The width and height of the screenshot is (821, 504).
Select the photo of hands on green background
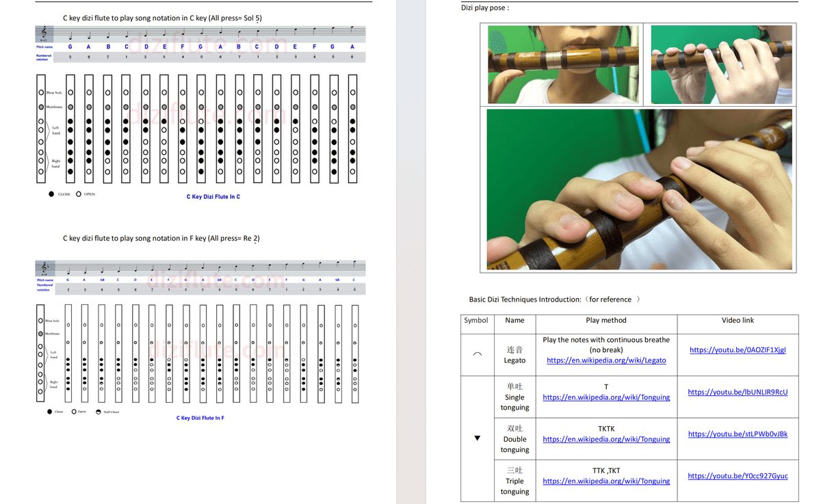[x=721, y=64]
